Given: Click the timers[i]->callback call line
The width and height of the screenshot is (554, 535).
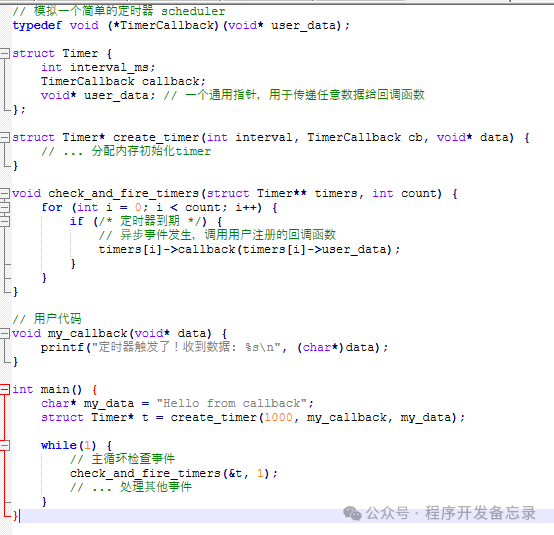Looking at the screenshot, I should [x=249, y=249].
